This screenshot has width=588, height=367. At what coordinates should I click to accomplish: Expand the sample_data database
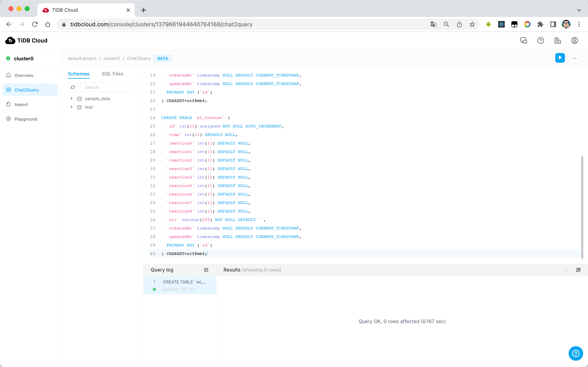click(72, 99)
